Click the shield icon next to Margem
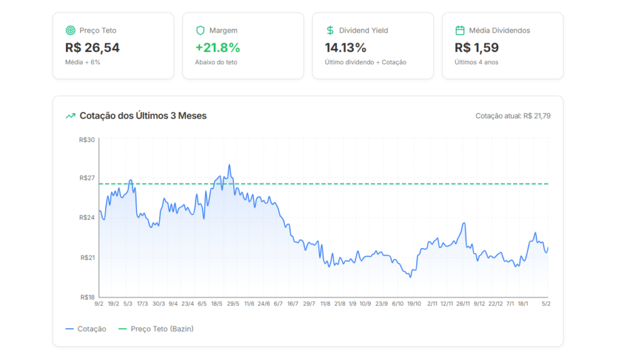This screenshot has width=644, height=353. (x=200, y=30)
